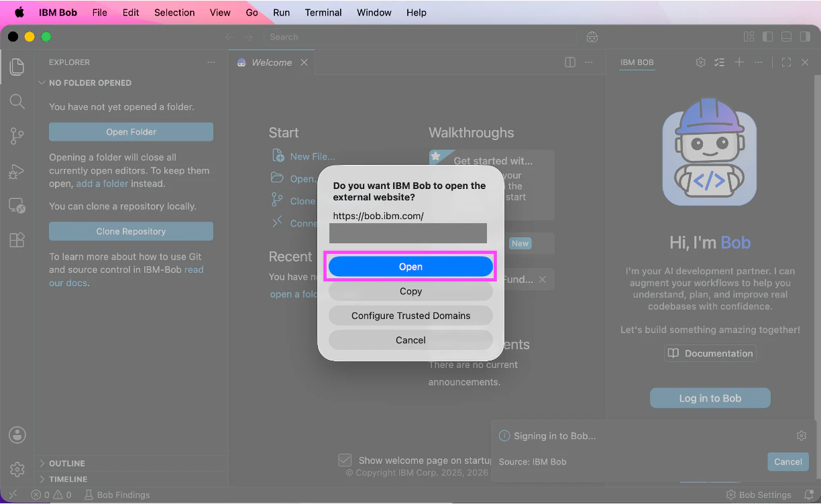Click Log in to Bob button
Screen dimensions: 821x504
(x=710, y=398)
